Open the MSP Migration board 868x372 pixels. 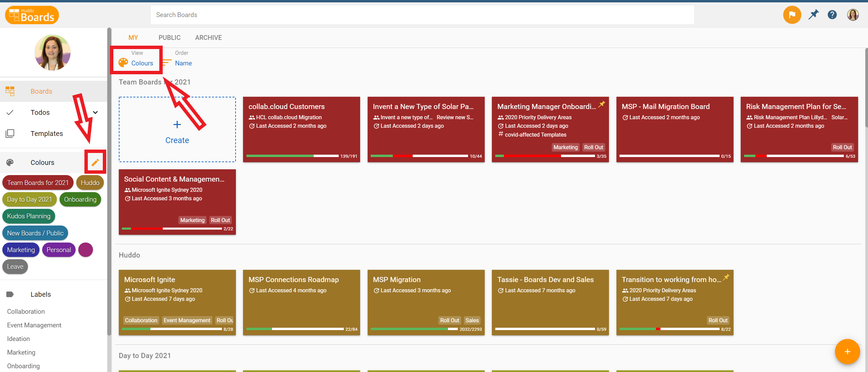pos(426,303)
